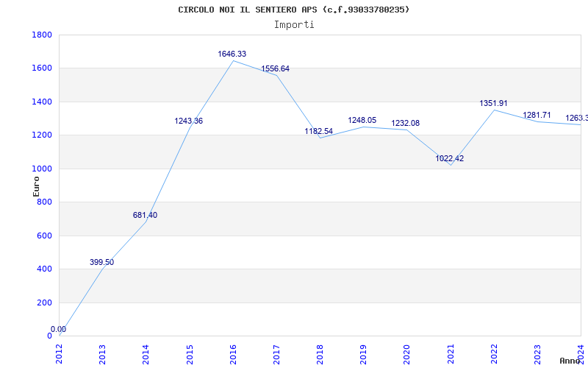588x368 pixels.
Task: Click the 2013 year tick label
Action: (102, 353)
